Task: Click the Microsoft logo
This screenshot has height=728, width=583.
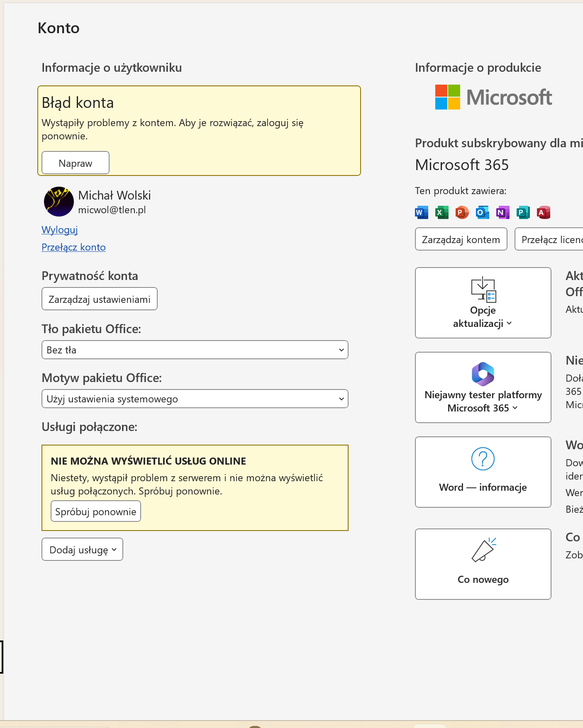Action: [x=493, y=97]
